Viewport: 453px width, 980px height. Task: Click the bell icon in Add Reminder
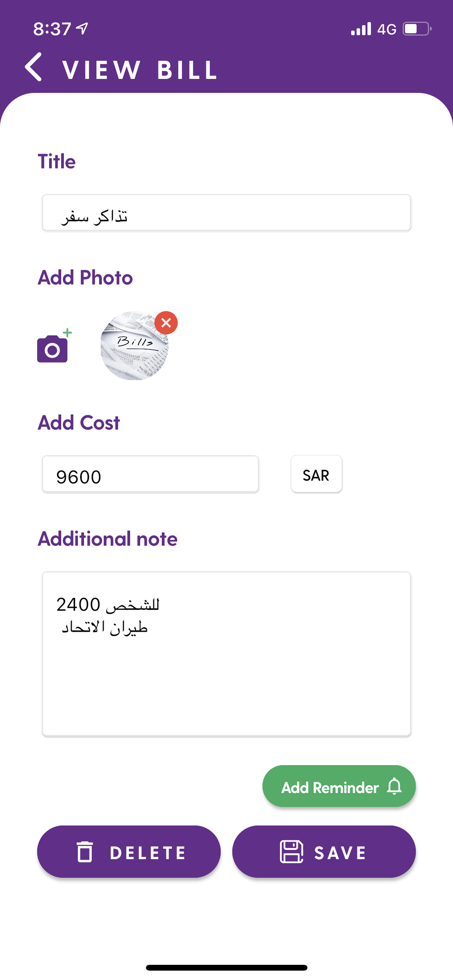click(394, 786)
